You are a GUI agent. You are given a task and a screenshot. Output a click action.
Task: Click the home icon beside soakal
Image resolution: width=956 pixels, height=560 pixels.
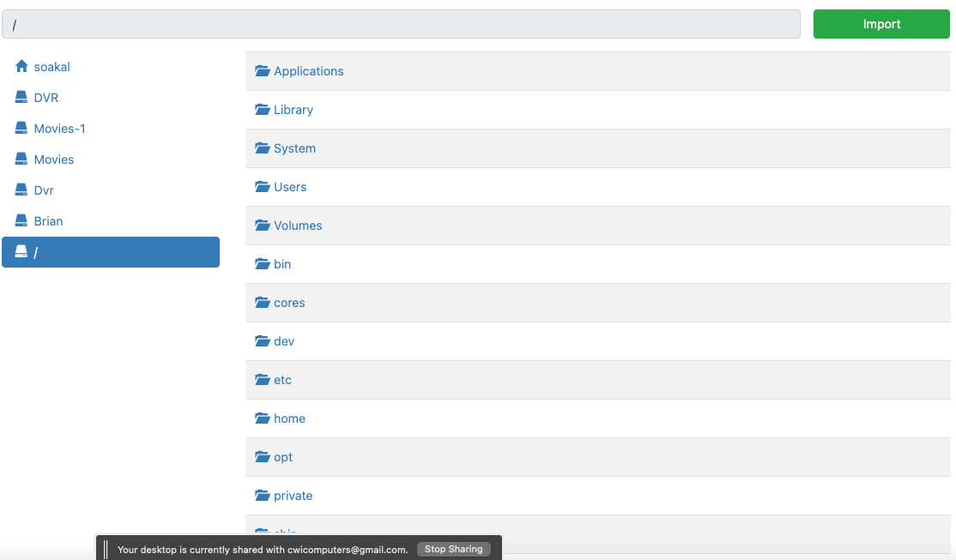21,67
